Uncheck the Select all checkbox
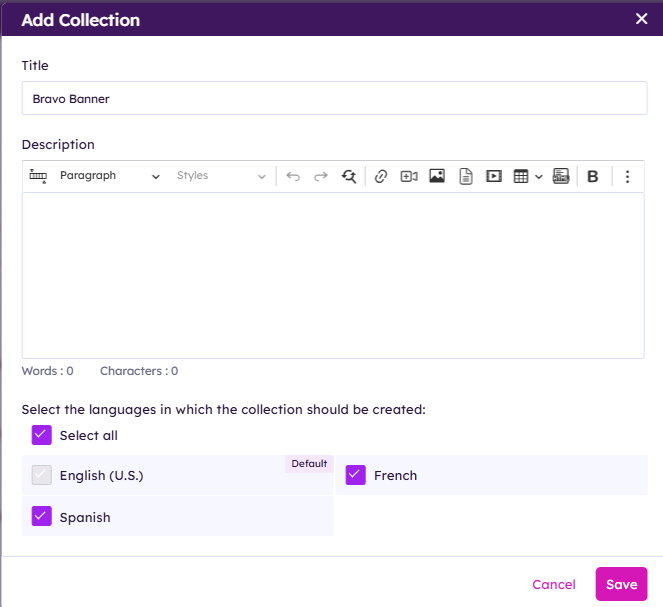The width and height of the screenshot is (663, 607). coord(41,435)
